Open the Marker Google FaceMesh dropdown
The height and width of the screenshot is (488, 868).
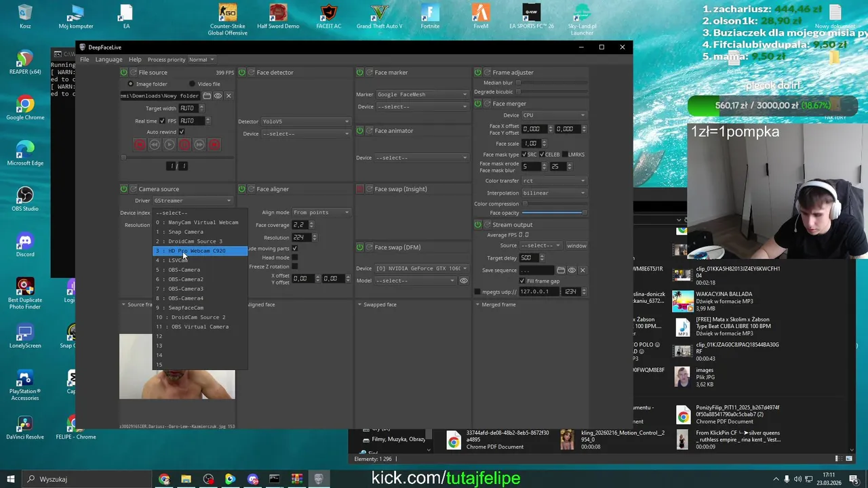(422, 94)
